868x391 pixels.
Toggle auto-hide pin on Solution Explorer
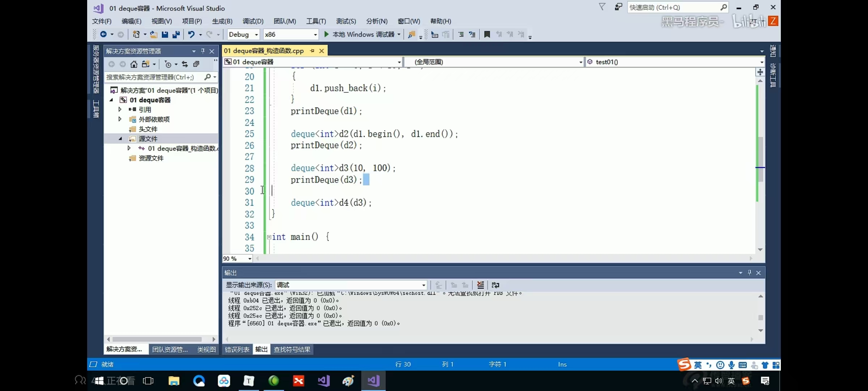[203, 51]
